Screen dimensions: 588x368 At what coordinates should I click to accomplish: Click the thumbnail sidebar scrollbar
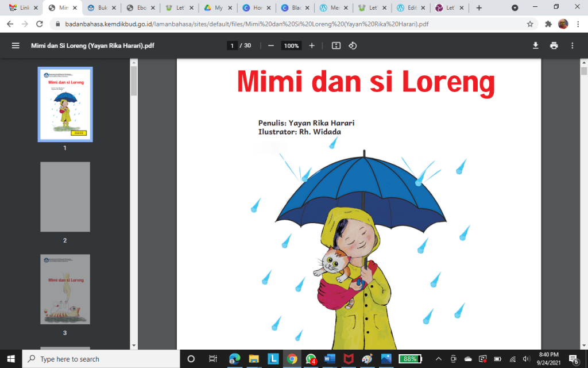[x=134, y=81]
